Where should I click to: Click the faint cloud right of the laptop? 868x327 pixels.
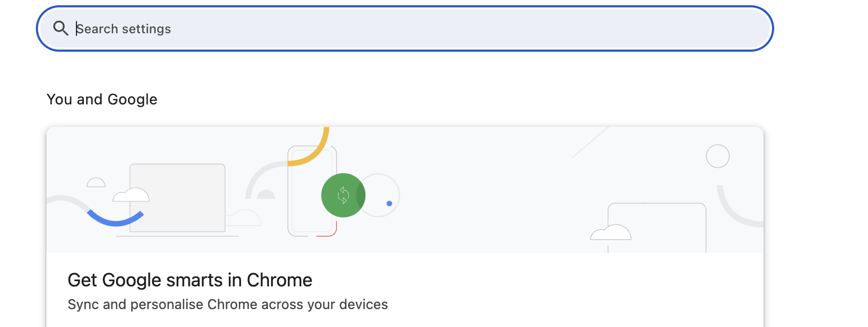244,217
